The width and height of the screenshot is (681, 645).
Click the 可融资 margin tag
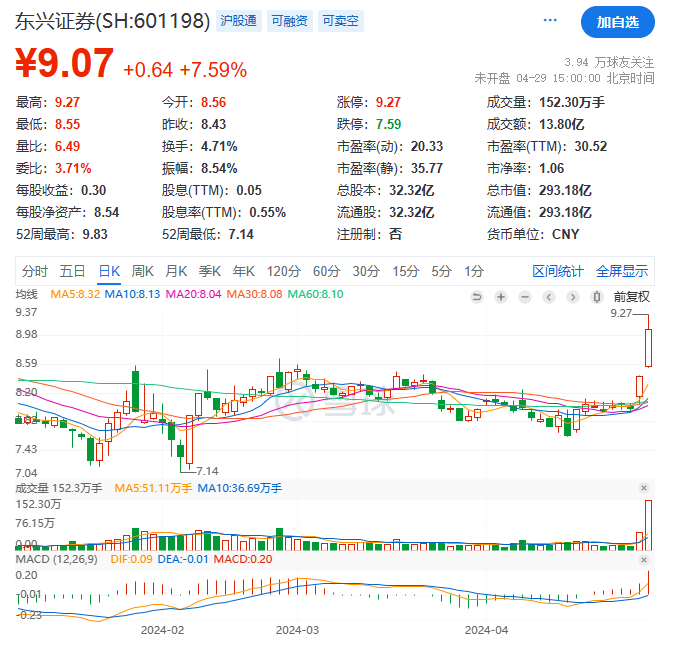290,21
